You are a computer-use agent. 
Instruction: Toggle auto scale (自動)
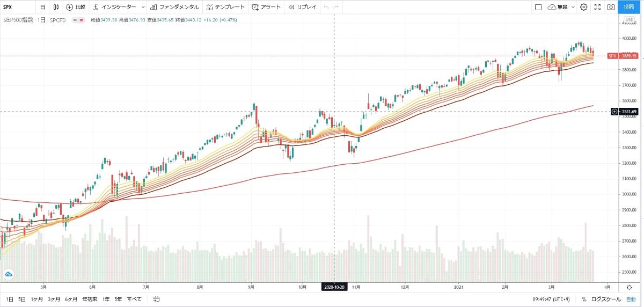click(x=631, y=299)
